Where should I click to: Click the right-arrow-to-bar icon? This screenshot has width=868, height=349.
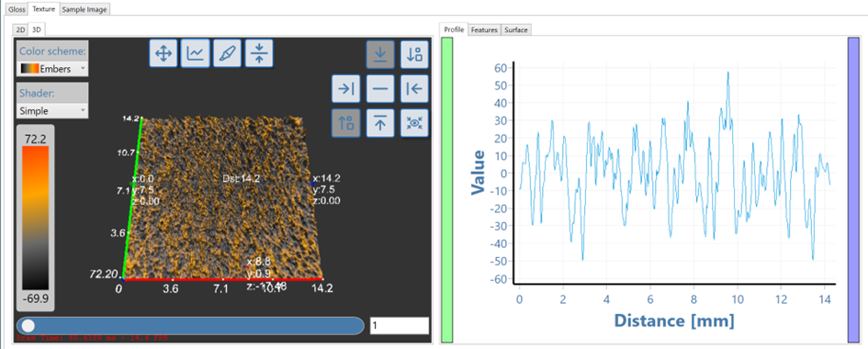[346, 88]
